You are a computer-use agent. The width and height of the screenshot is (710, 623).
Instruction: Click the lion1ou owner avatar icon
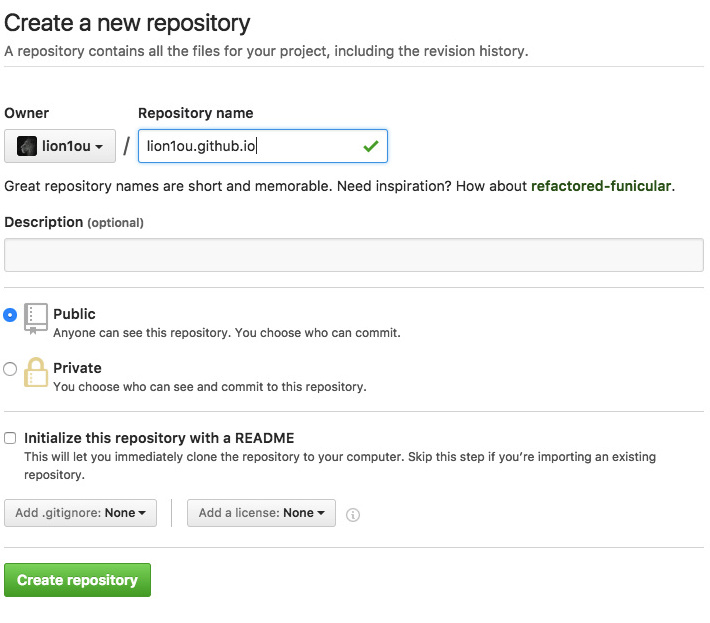tap(27, 146)
